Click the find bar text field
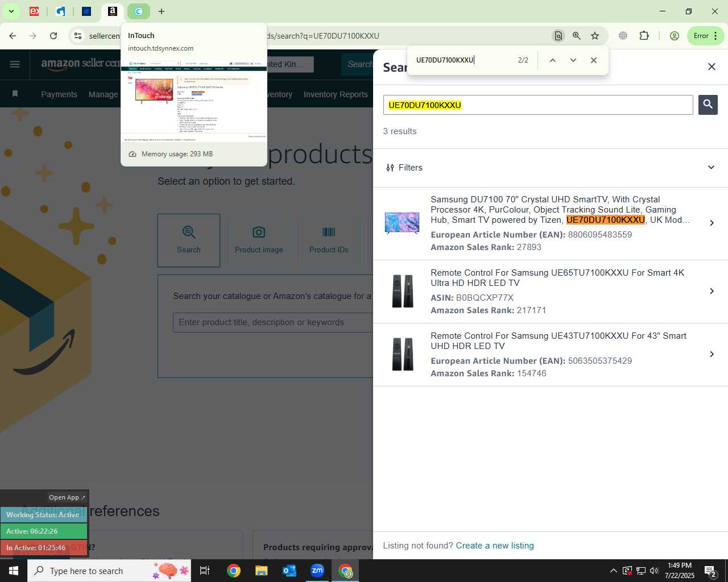Image resolution: width=728 pixels, height=582 pixels. tap(463, 60)
